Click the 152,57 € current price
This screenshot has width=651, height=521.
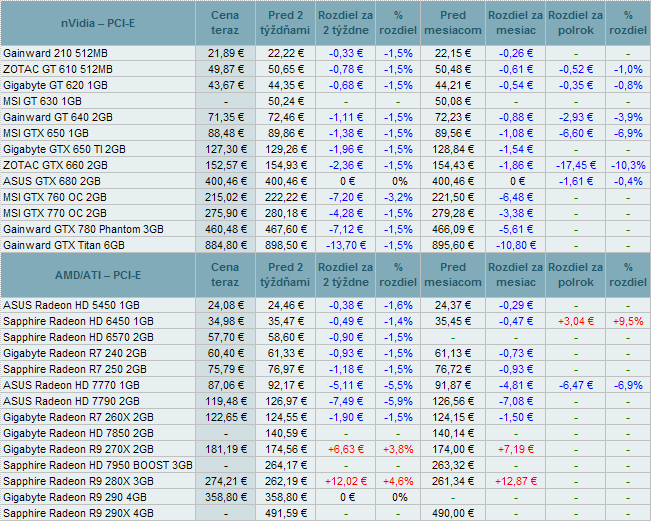pyautogui.click(x=226, y=165)
